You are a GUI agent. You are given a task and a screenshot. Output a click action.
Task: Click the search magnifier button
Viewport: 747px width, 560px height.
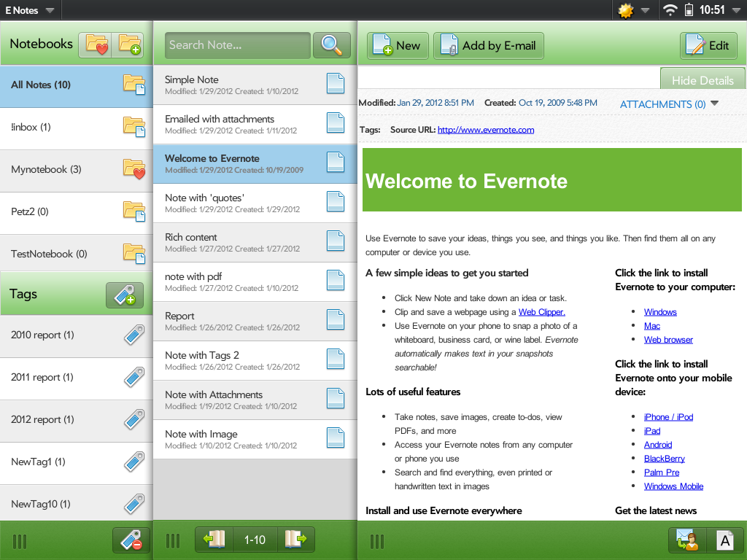tap(332, 45)
